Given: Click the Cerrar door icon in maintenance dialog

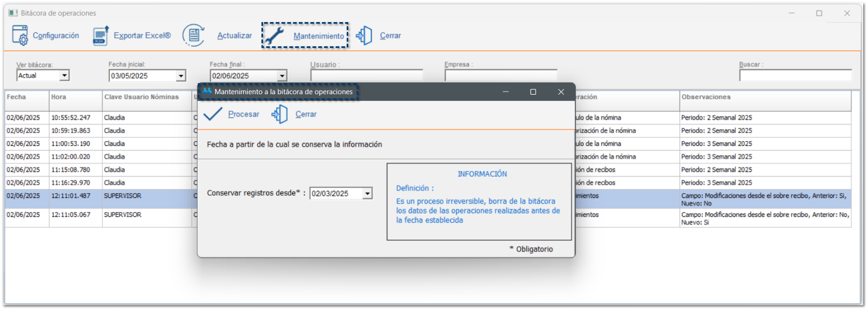Looking at the screenshot, I should pos(279,114).
